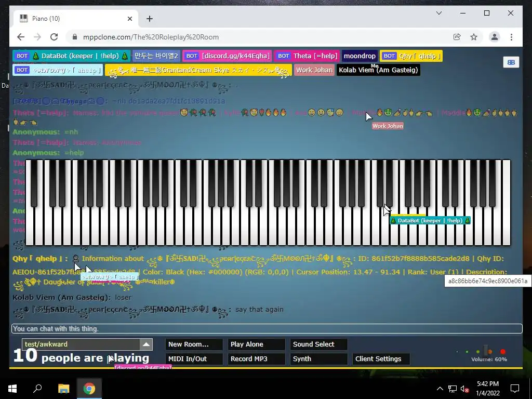
Task: Click the 'loser' chat message
Action: click(123, 297)
